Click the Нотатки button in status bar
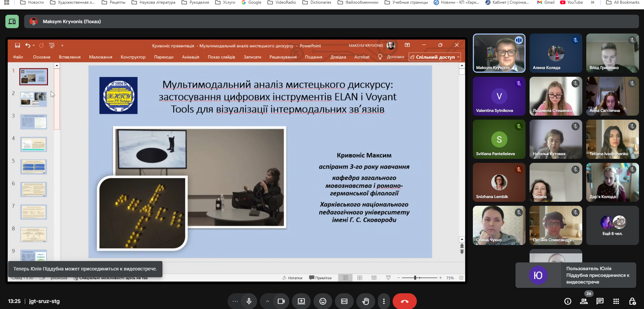644x309 pixels. coord(292,278)
